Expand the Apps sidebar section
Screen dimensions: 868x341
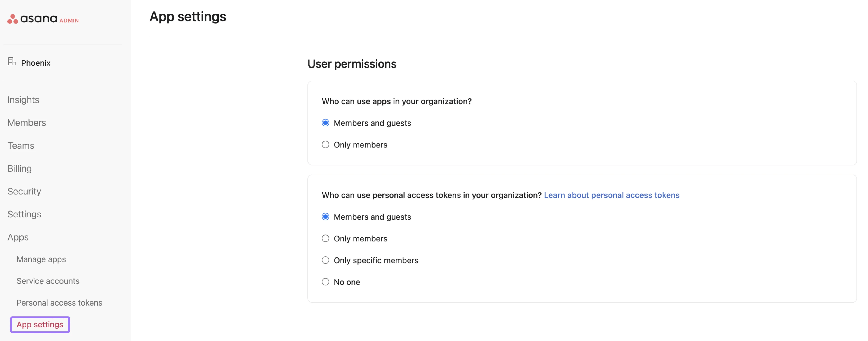(18, 237)
